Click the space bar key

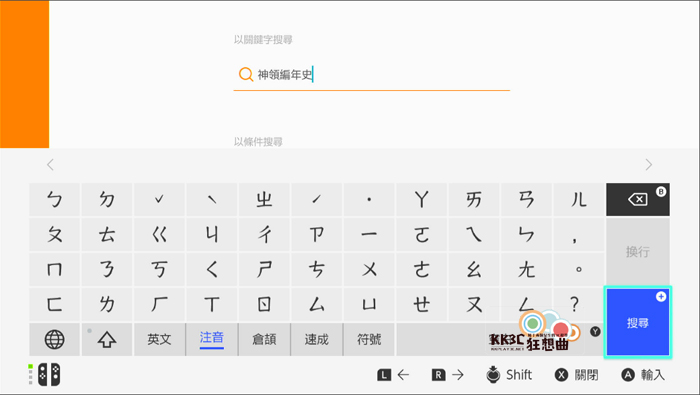click(499, 339)
